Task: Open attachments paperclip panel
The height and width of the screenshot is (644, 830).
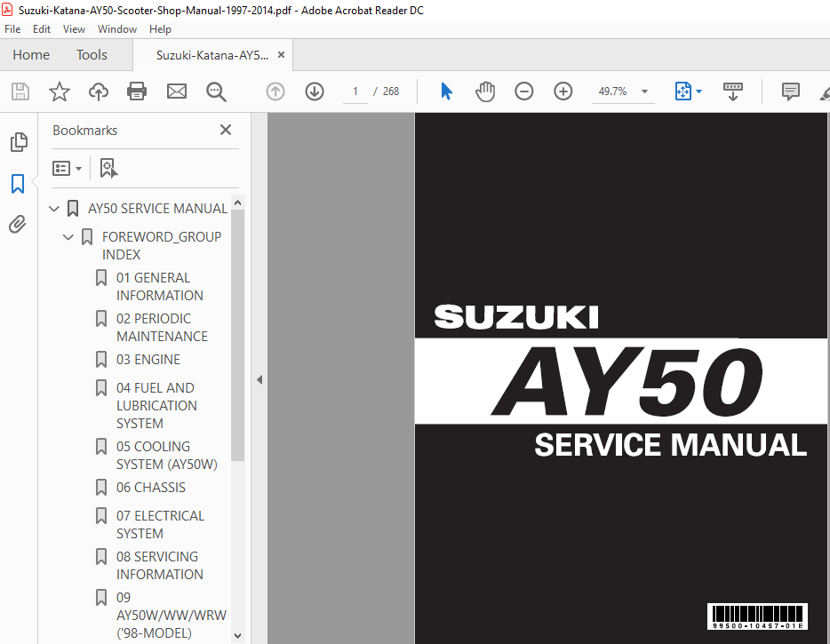Action: click(x=18, y=225)
